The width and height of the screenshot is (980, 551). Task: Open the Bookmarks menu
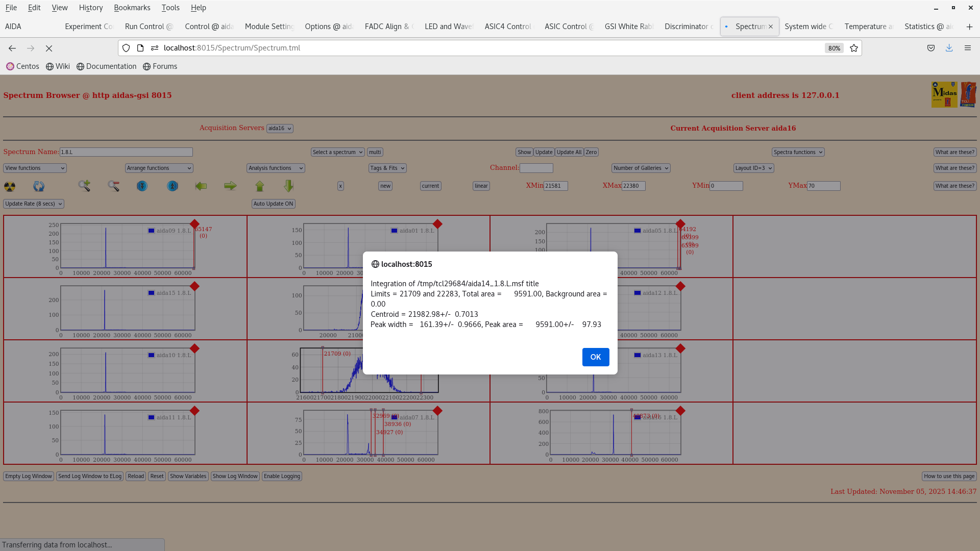(x=132, y=7)
